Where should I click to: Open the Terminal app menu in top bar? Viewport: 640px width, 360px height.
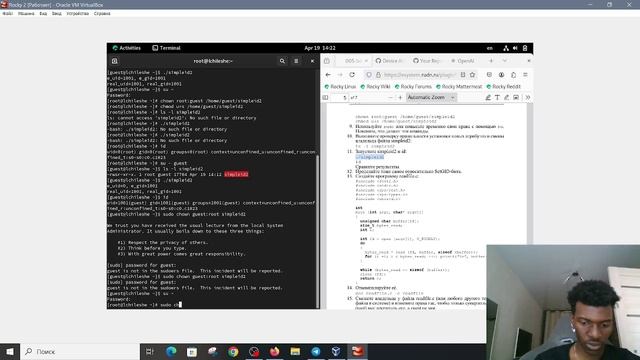[167, 48]
